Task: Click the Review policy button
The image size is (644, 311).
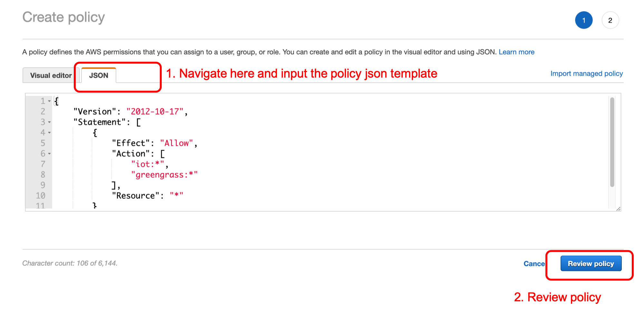Action: [591, 264]
